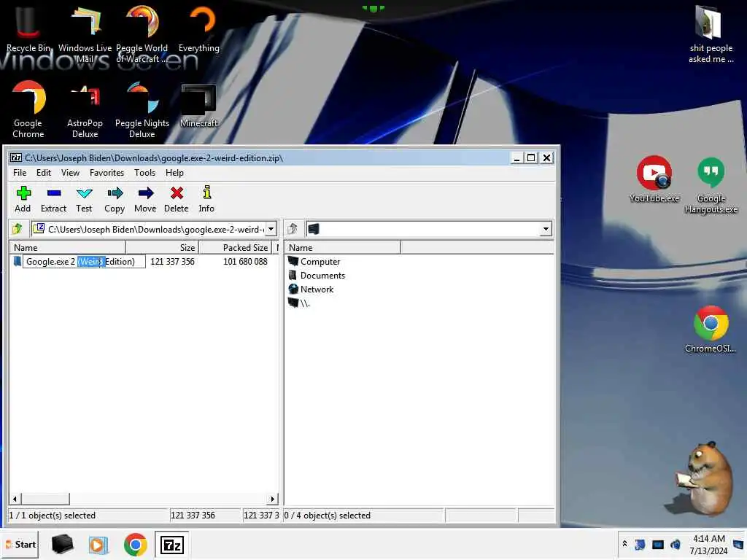Select the \\. entry in right panel

tap(299, 303)
